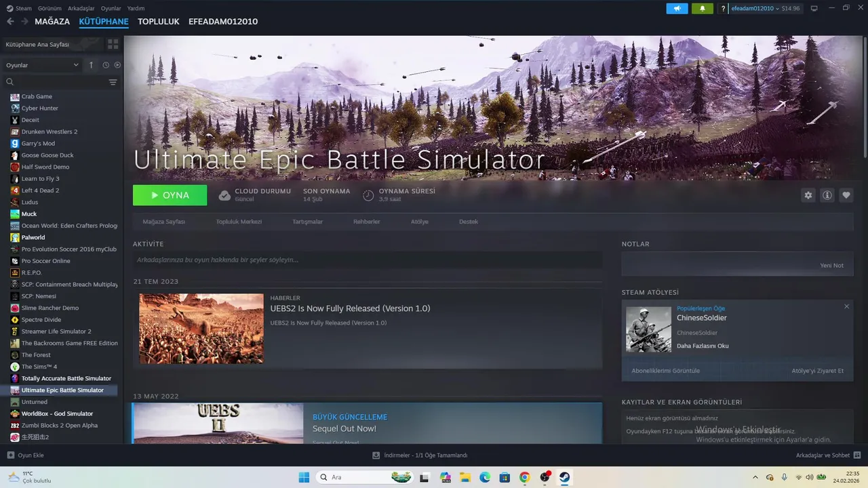Open the Yardım menu
868x488 pixels.
(x=136, y=8)
